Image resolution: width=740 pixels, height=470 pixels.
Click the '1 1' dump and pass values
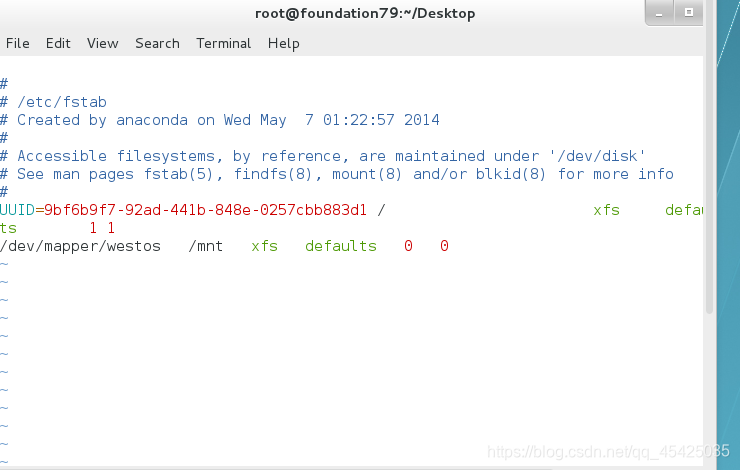102,228
